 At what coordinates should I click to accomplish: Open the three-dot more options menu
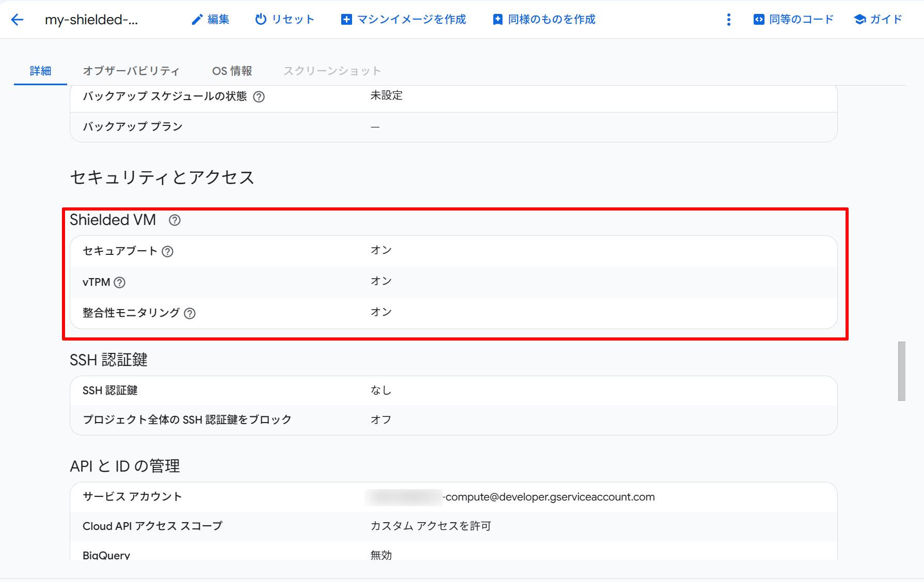[728, 20]
